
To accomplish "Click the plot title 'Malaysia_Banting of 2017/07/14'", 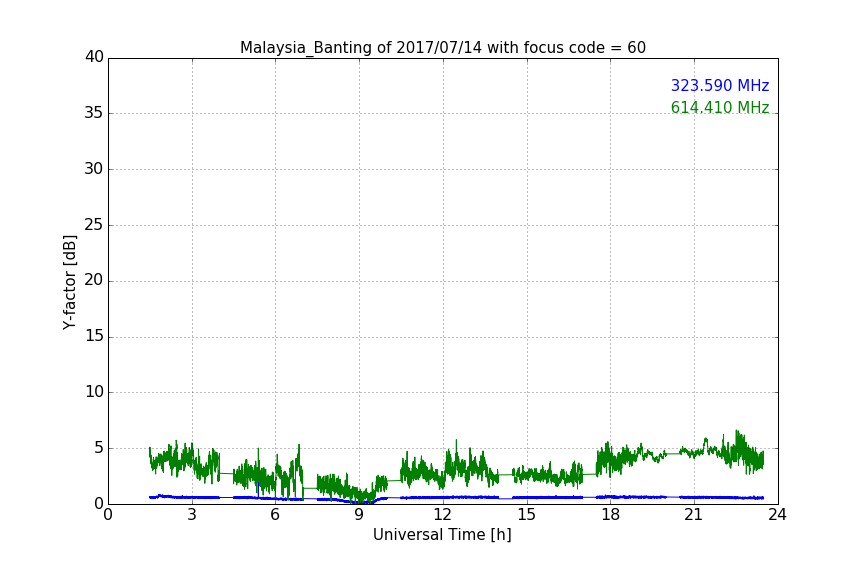I will click(360, 48).
